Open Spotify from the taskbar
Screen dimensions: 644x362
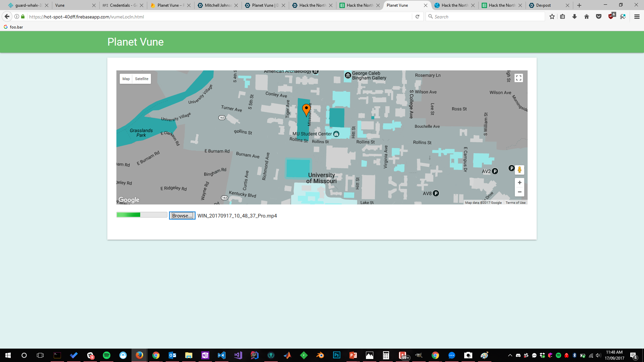pyautogui.click(x=107, y=355)
